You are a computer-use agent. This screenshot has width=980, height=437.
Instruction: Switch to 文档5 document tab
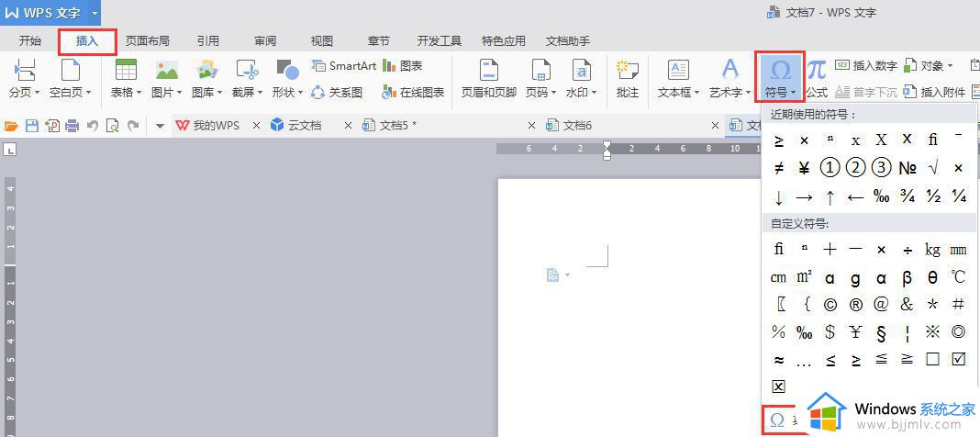click(x=391, y=126)
